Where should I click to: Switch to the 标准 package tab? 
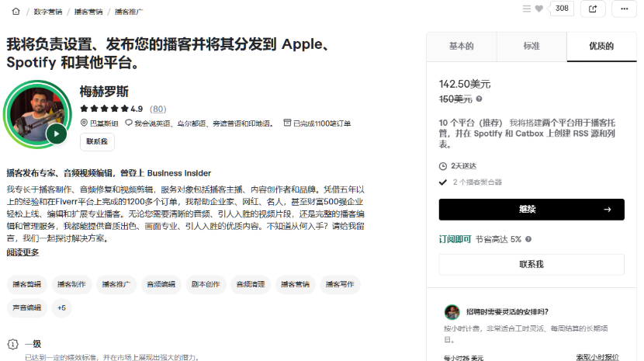(531, 47)
